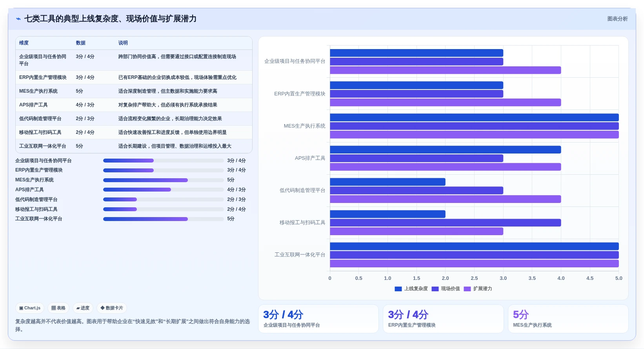Click the 维度 column header

(x=24, y=43)
